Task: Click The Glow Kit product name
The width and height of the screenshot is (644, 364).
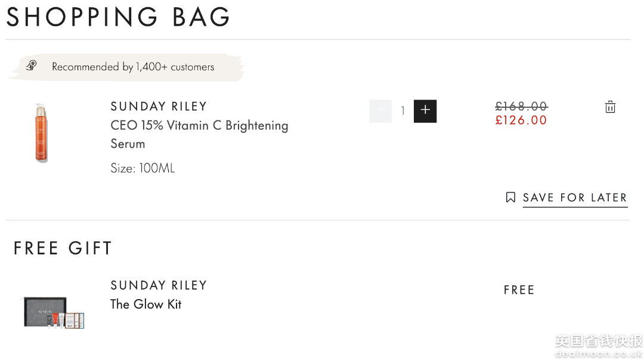Action: click(146, 304)
